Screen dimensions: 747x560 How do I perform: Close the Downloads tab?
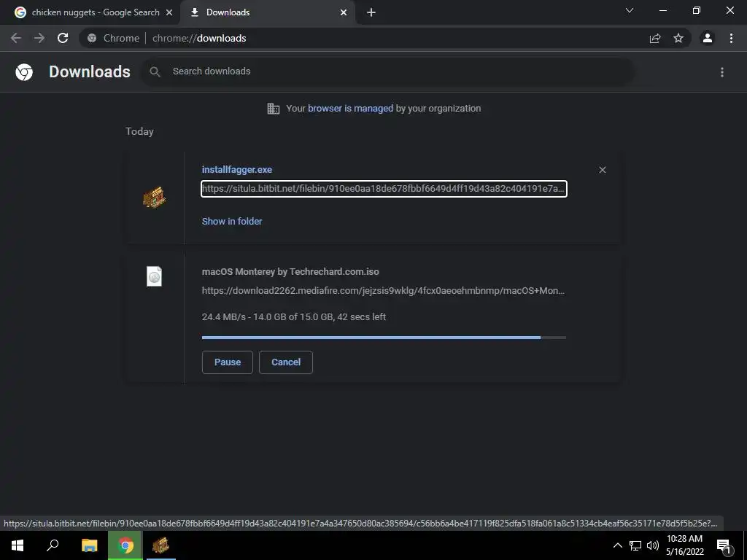(344, 12)
